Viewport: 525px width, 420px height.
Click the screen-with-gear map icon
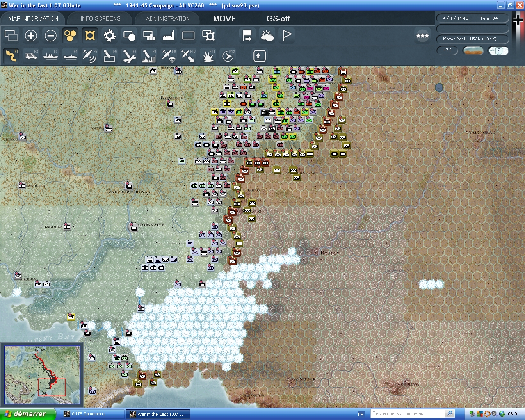(208, 36)
